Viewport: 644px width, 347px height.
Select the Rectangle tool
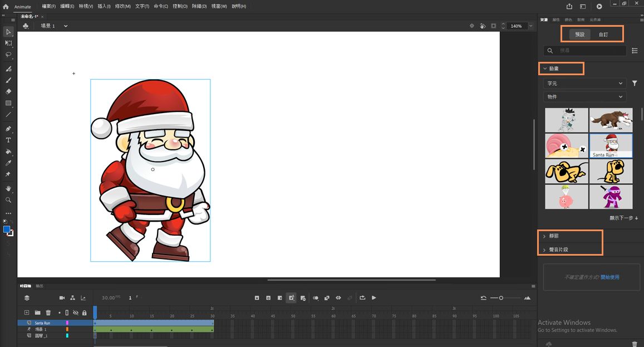point(8,103)
